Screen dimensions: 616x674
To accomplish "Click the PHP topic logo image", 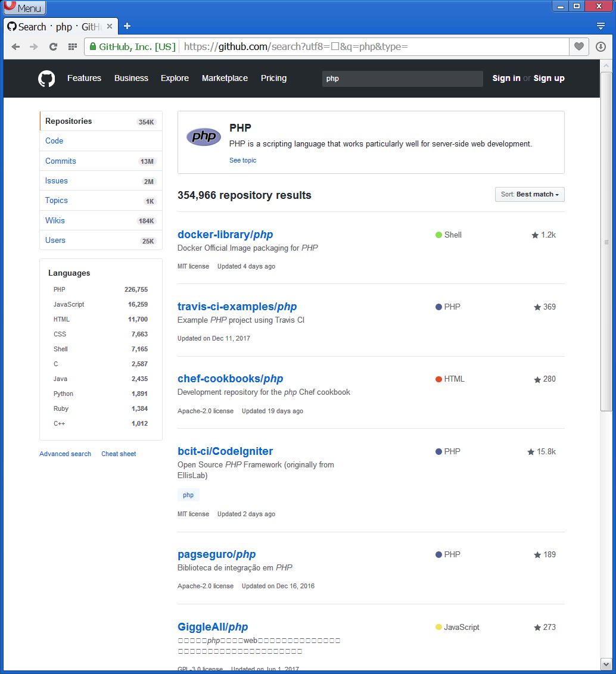I will point(204,137).
